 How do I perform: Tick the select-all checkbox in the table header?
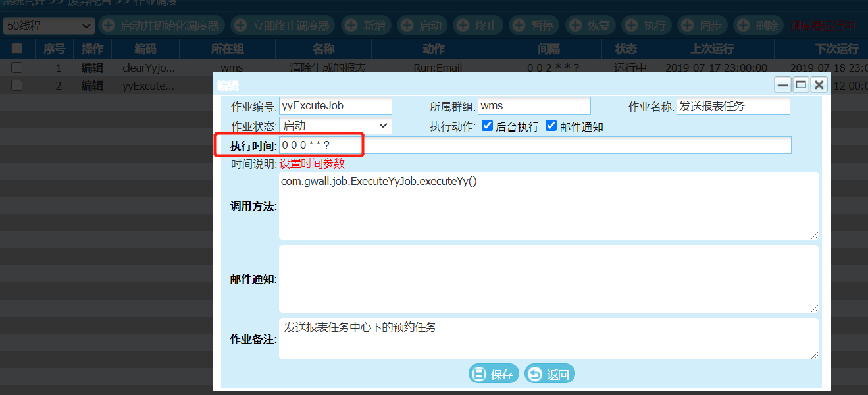tap(17, 49)
